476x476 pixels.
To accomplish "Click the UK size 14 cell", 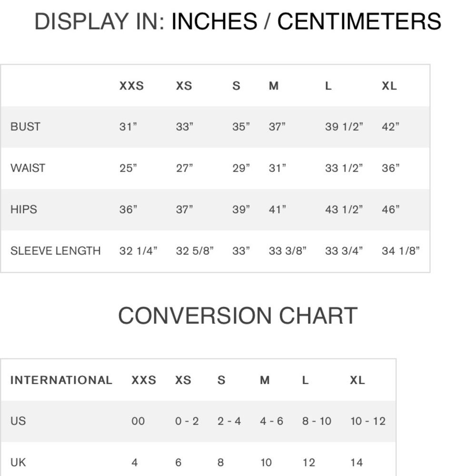I will click(x=357, y=462).
